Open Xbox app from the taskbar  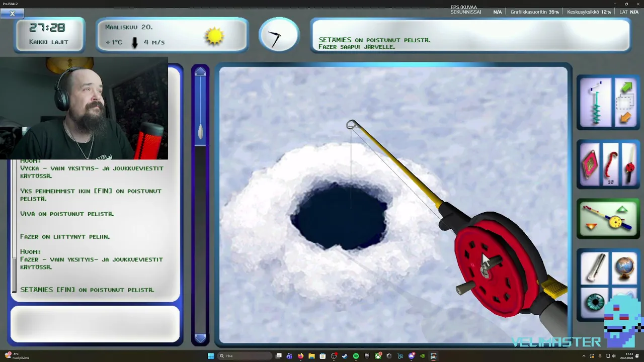[378, 356]
